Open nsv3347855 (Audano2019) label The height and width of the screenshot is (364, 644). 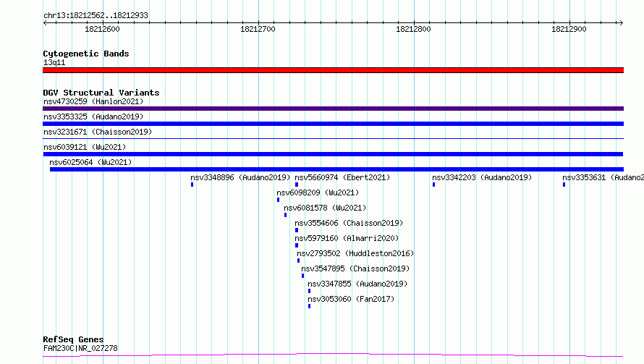[x=357, y=284]
